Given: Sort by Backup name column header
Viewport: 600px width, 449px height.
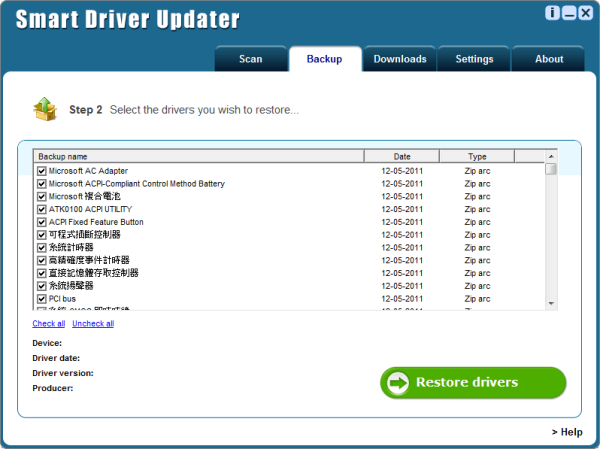Looking at the screenshot, I should point(199,156).
